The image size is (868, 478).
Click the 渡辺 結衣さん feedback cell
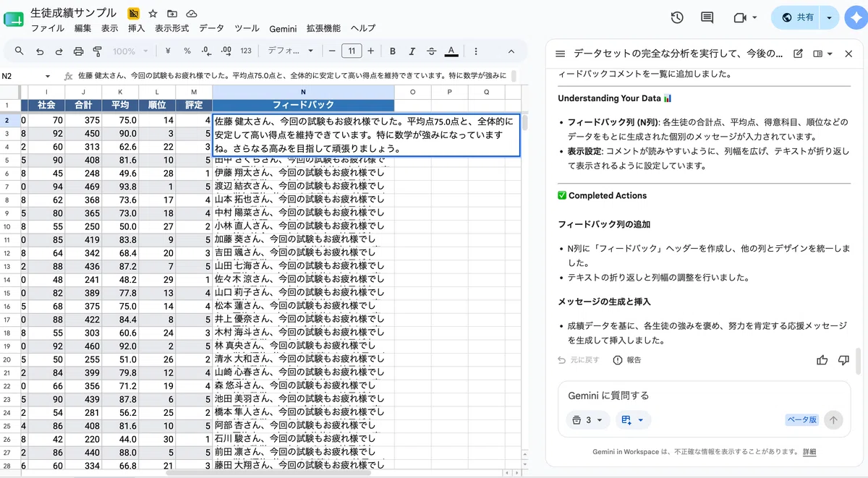click(x=303, y=187)
